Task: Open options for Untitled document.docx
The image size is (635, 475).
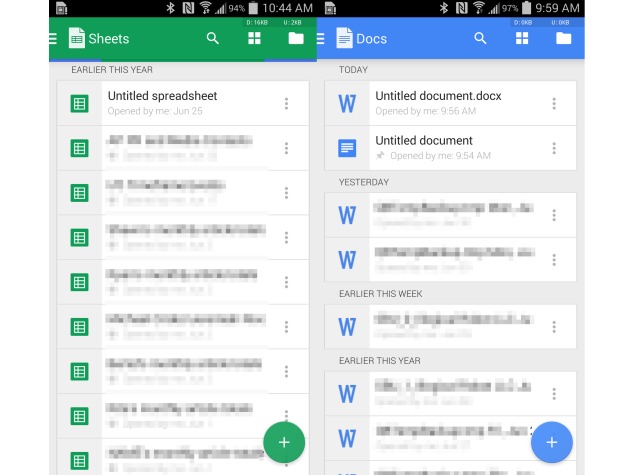Action: point(554,104)
